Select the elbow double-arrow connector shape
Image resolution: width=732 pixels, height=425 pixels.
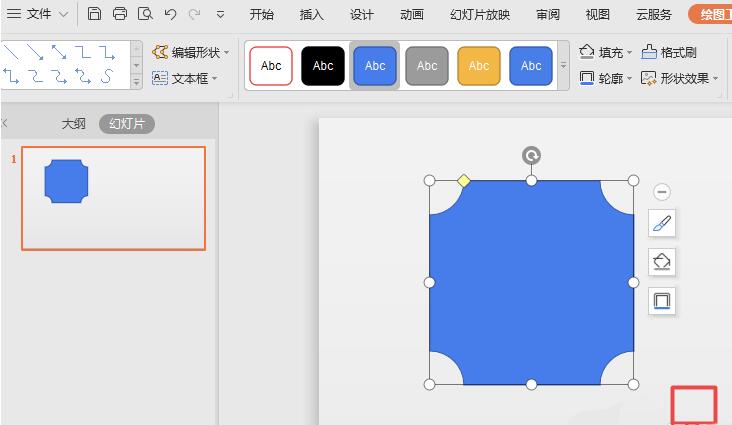11,76
